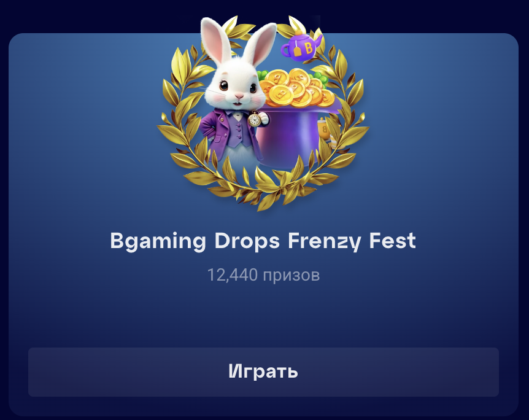Viewport: 529px width, 420px height.
Task: Click the word Frenzy in title
Action: pyautogui.click(x=325, y=241)
